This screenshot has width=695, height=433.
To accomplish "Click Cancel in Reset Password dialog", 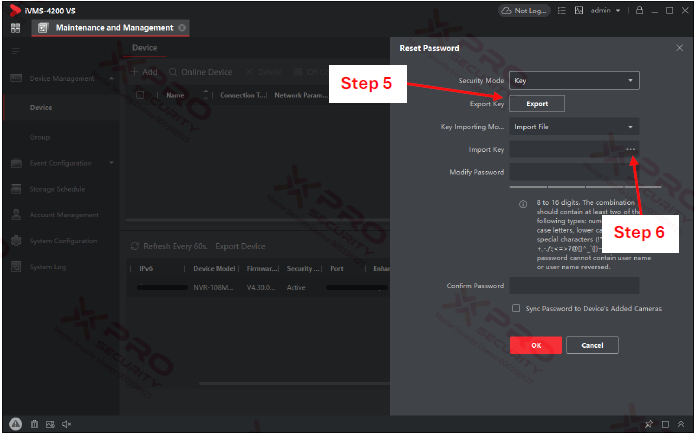I will click(x=592, y=345).
